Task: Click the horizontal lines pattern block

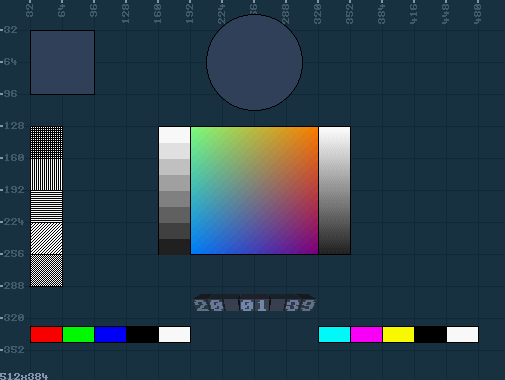Action: coord(46,206)
